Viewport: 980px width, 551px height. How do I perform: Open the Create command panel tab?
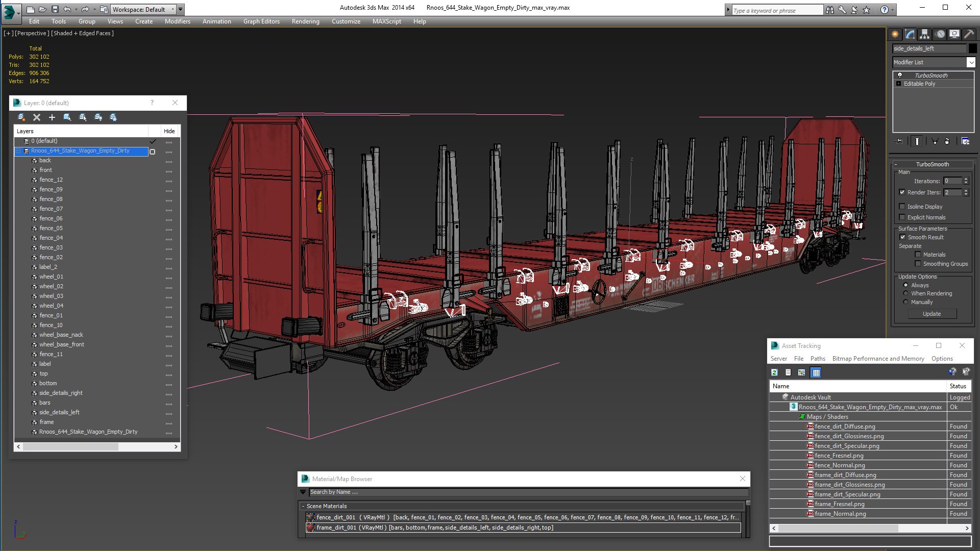click(895, 34)
